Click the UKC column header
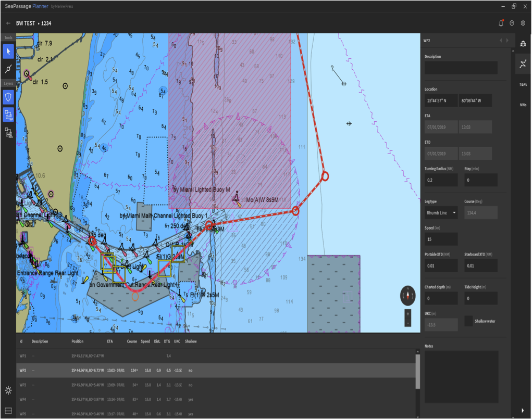Screen dimensions: 532x419 pos(177,341)
